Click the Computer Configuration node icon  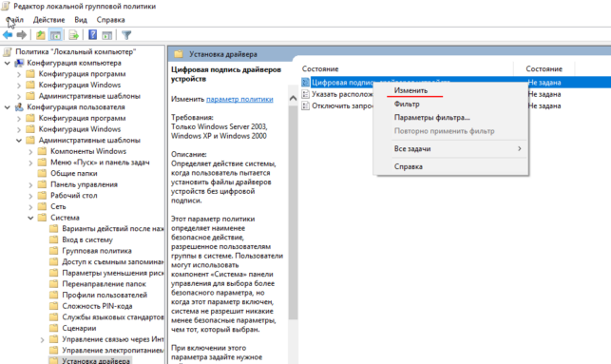point(19,63)
